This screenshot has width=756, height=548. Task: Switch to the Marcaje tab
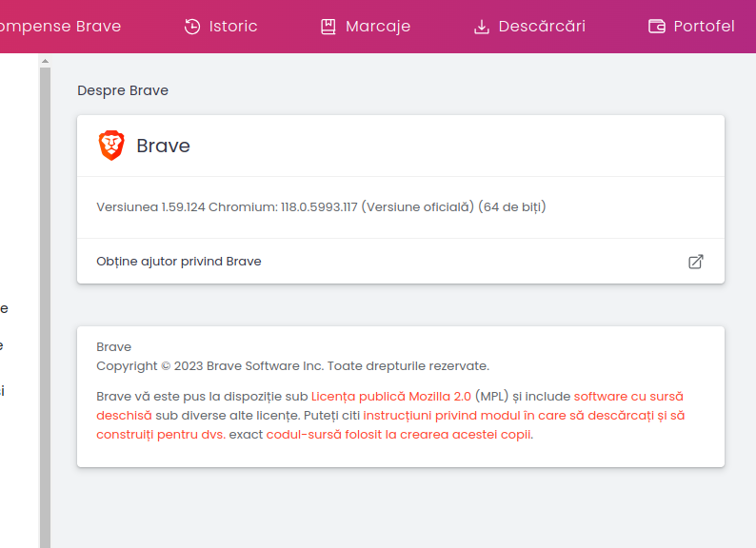pos(366,26)
